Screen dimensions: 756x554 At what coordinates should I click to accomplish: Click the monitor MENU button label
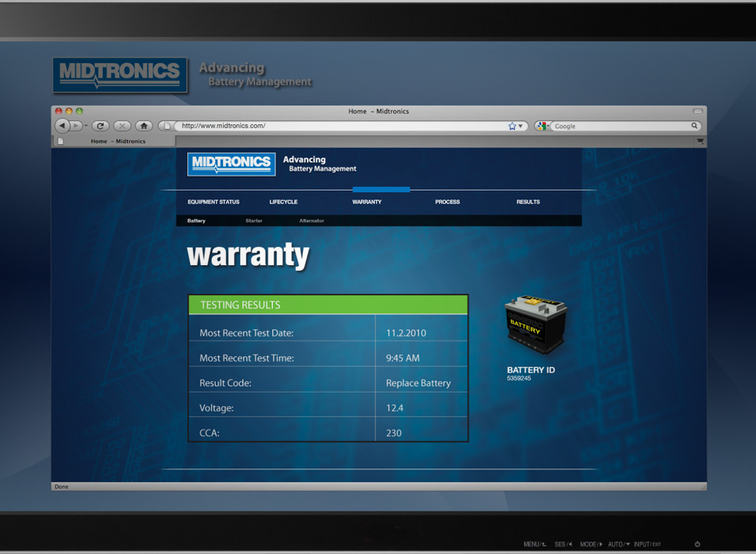(535, 545)
